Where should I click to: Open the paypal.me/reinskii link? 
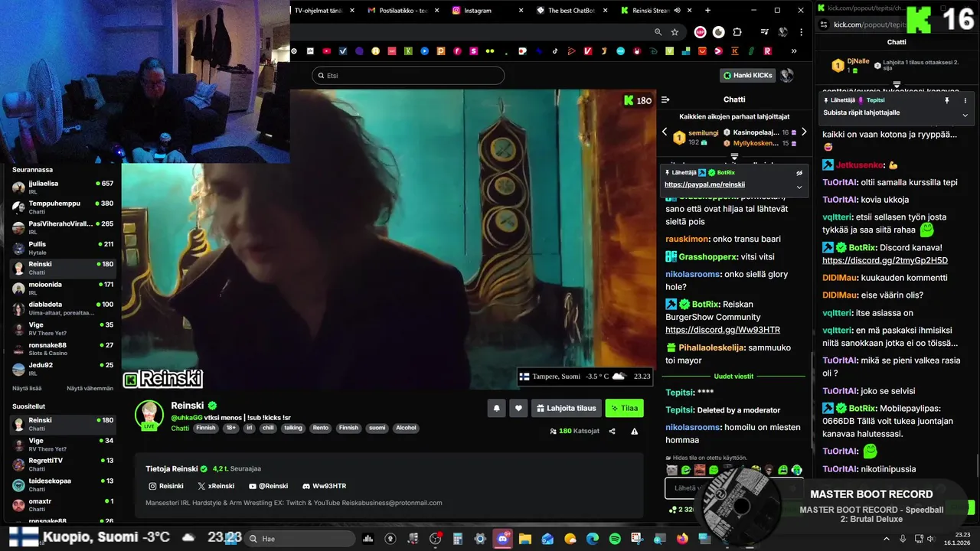[704, 184]
